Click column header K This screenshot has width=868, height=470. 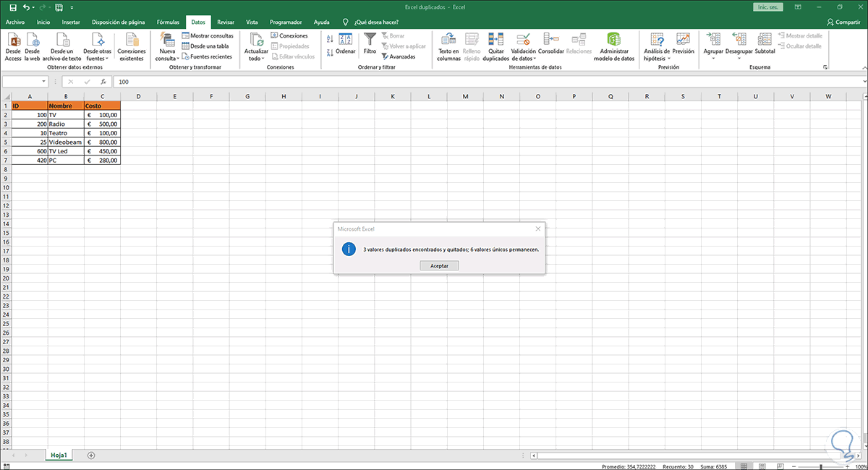coord(392,96)
